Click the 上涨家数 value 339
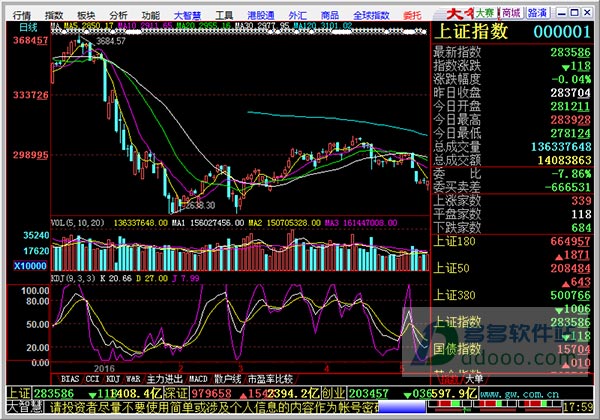The image size is (600, 420). (x=581, y=201)
